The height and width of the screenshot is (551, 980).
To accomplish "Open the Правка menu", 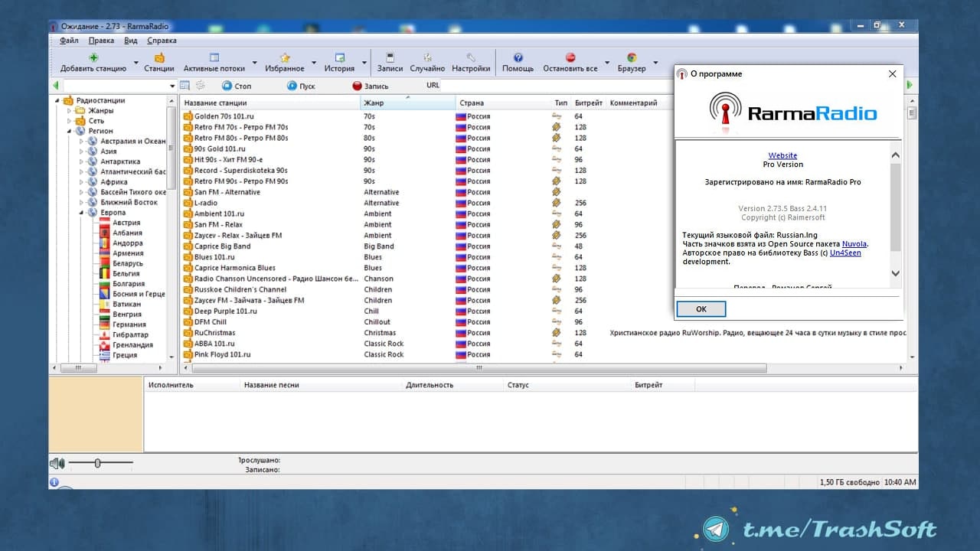I will [x=101, y=41].
